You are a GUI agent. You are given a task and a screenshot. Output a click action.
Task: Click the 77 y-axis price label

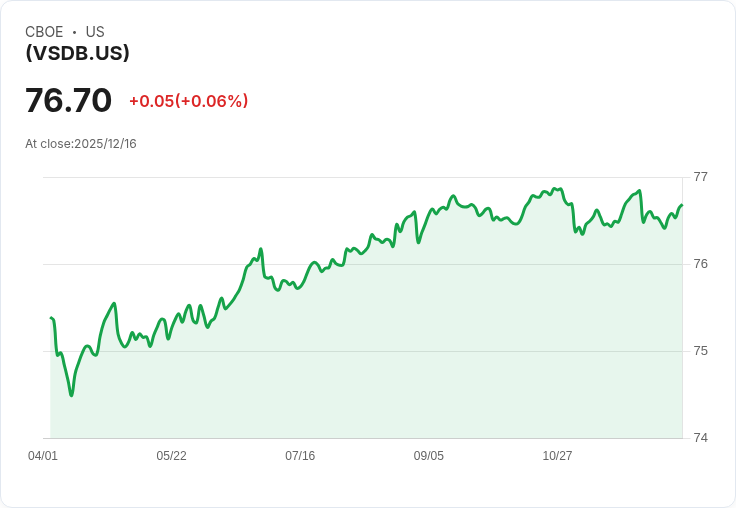click(x=700, y=177)
